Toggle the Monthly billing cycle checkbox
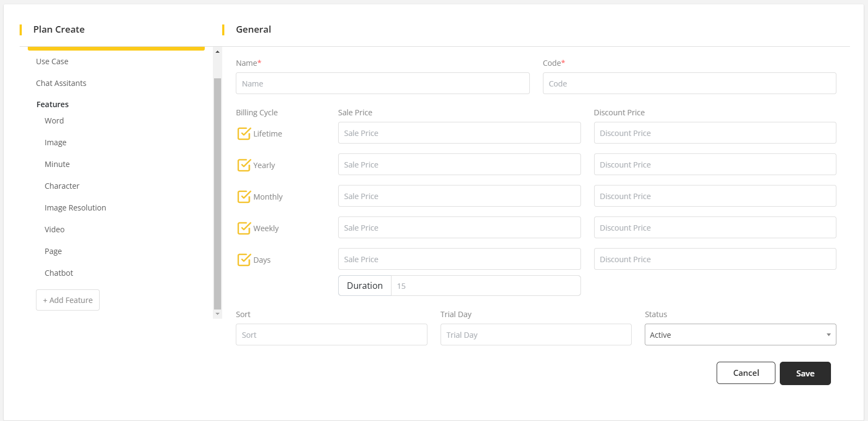The height and width of the screenshot is (421, 868). [244, 197]
